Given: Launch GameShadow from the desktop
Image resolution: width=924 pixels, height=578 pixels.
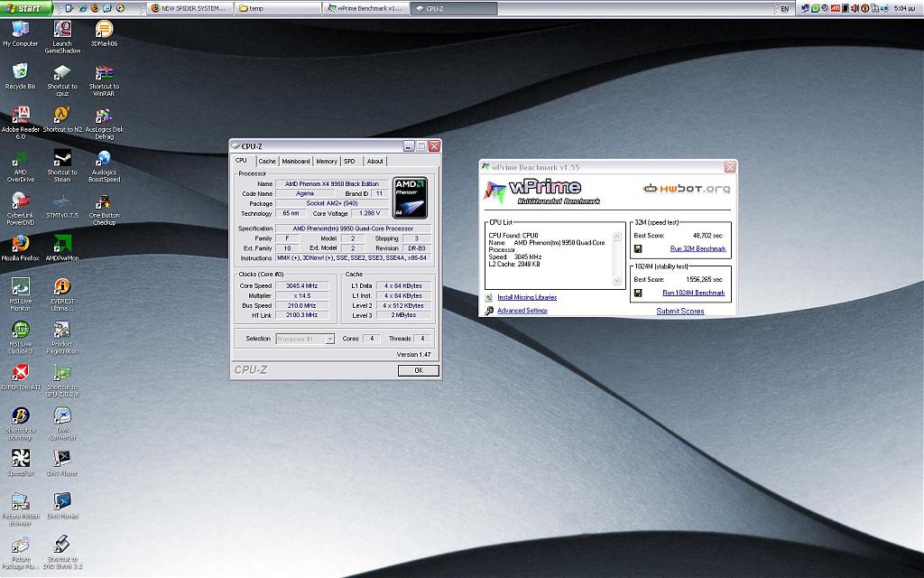Looking at the screenshot, I should click(x=62, y=36).
